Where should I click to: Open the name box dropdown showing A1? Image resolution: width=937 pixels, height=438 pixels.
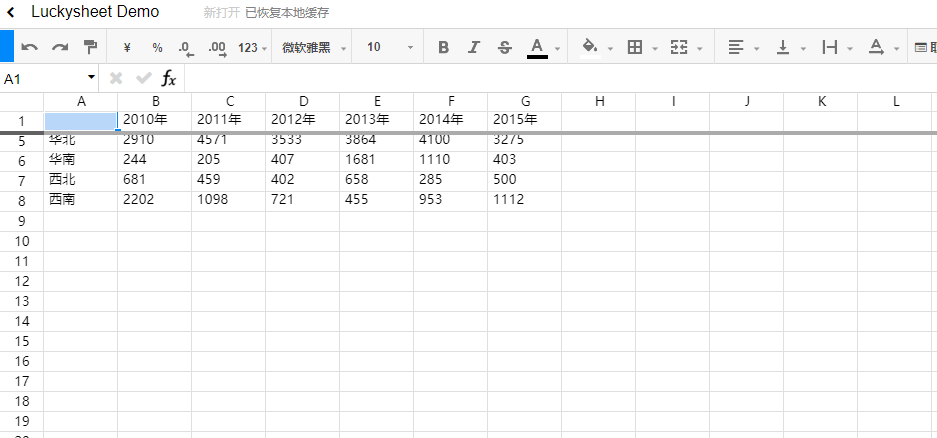[91, 77]
